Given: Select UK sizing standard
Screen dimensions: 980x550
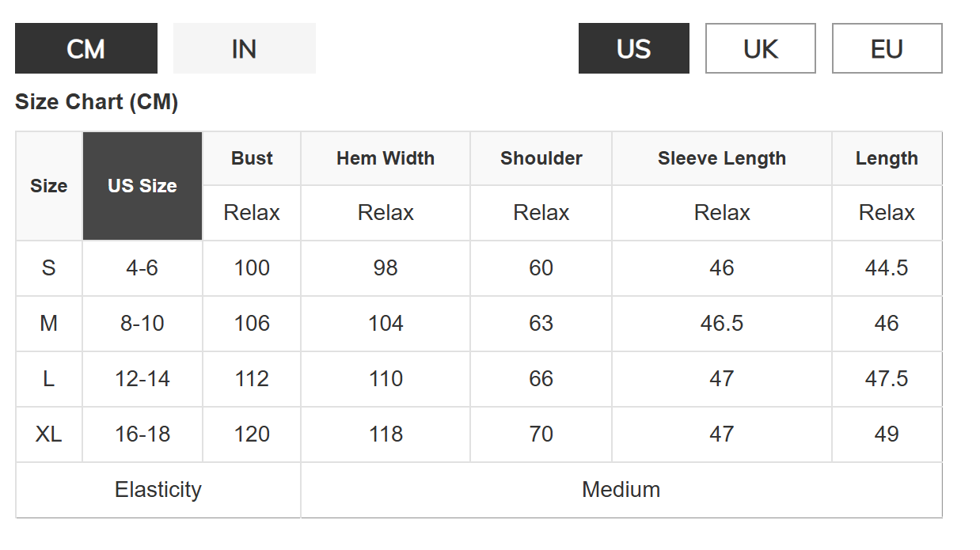Looking at the screenshot, I should [761, 48].
